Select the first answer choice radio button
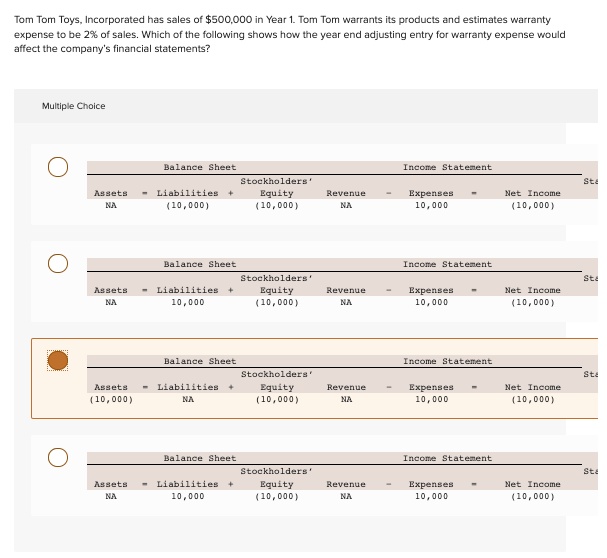Viewport: 607px width, 558px height. point(58,167)
